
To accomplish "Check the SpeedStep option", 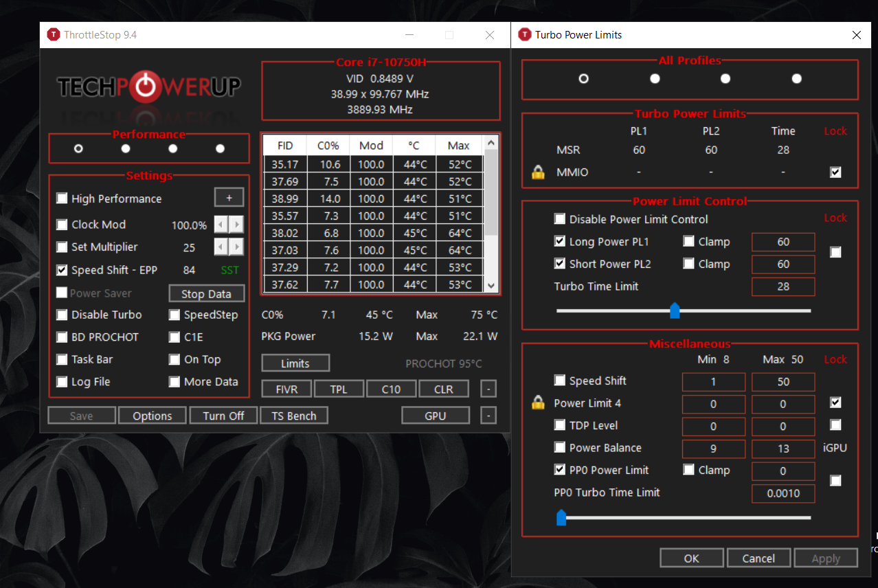I will [x=175, y=315].
